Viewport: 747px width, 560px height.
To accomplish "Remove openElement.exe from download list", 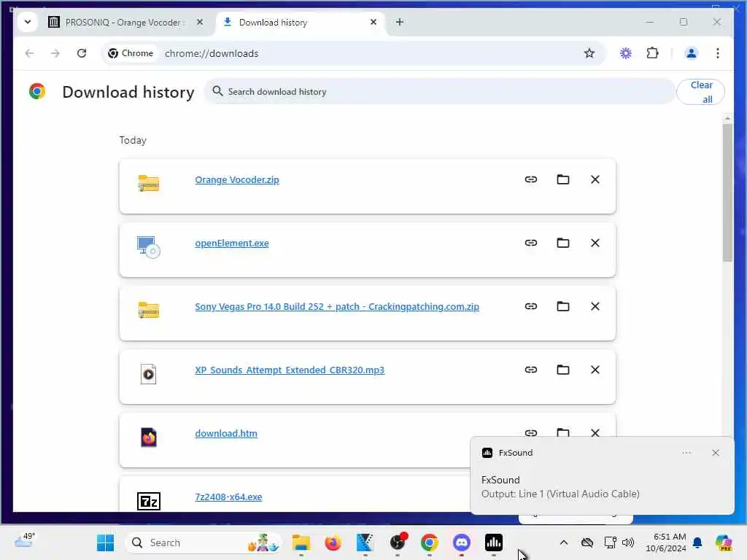I will (595, 243).
